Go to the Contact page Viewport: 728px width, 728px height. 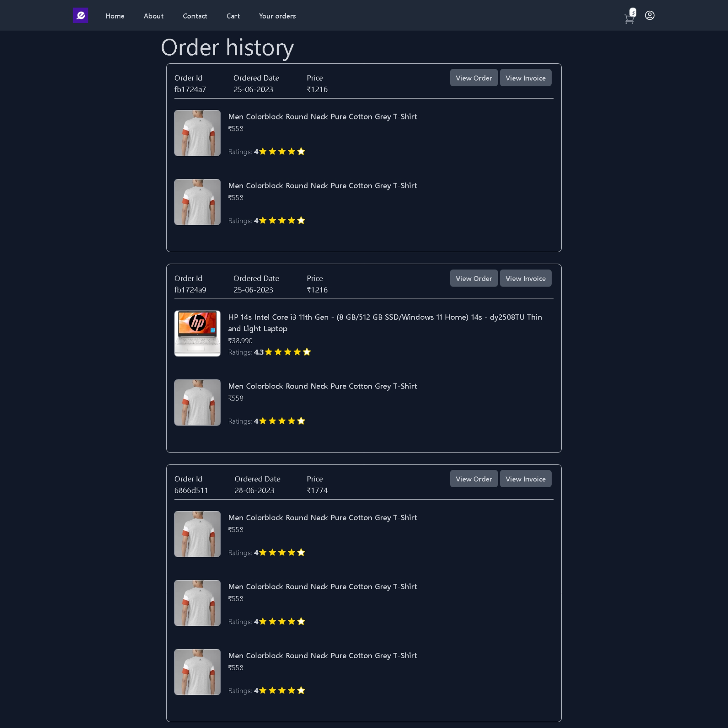[195, 16]
